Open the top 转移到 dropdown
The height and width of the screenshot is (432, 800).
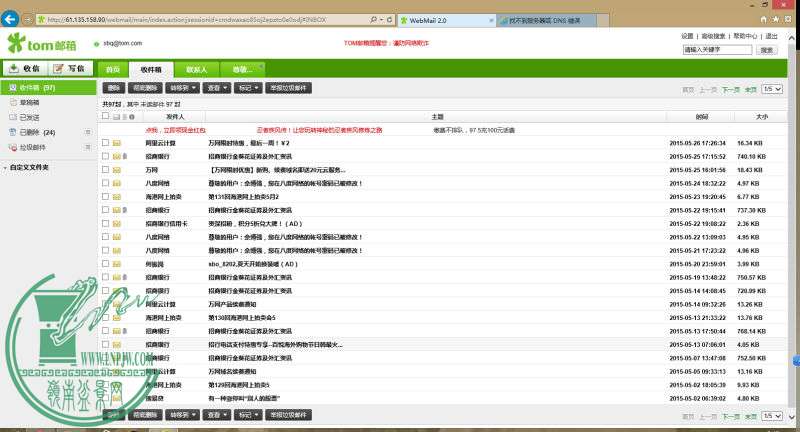coord(183,88)
